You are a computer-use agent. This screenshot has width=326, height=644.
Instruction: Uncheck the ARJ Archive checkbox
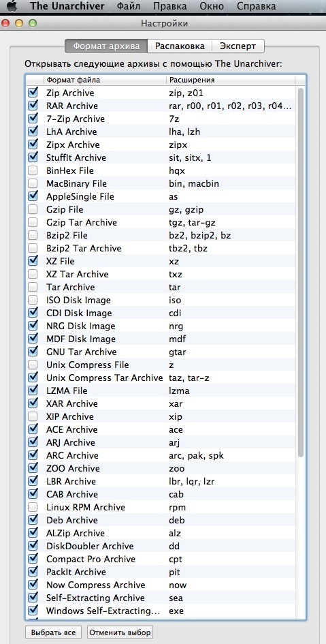(33, 442)
